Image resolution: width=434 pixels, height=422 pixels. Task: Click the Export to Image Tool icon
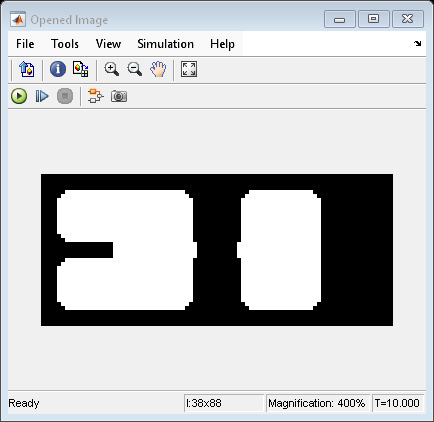point(27,69)
